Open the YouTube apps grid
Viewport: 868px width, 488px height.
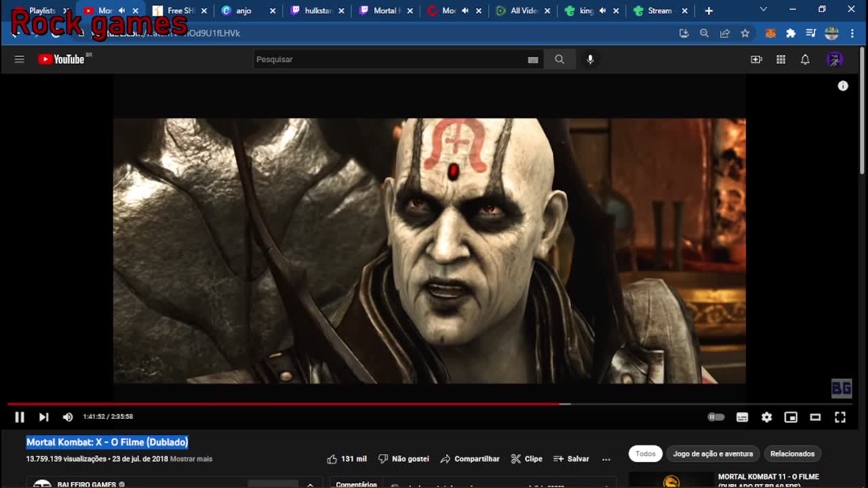point(781,60)
